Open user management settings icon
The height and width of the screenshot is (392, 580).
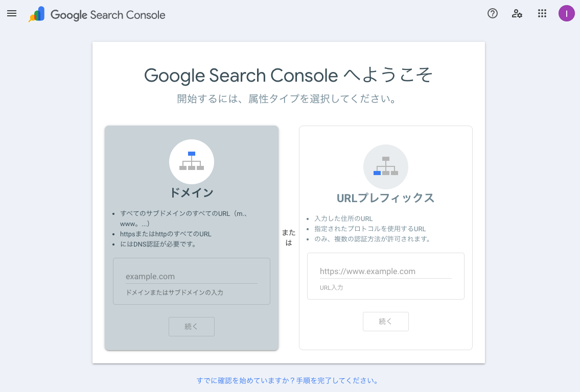[517, 14]
